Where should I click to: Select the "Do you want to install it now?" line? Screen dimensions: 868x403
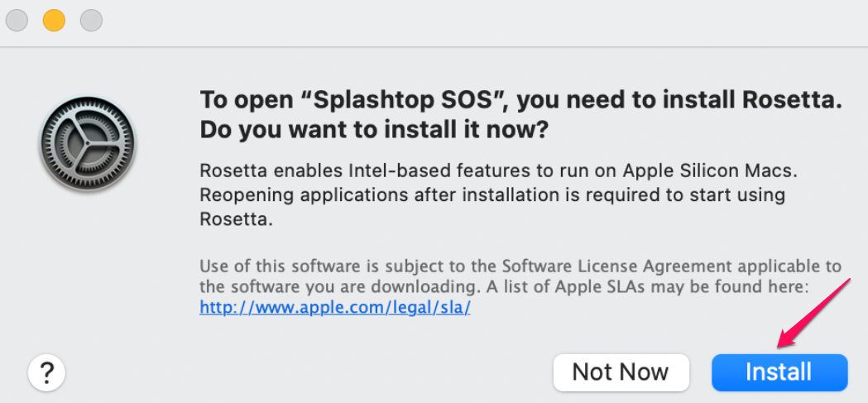point(374,131)
